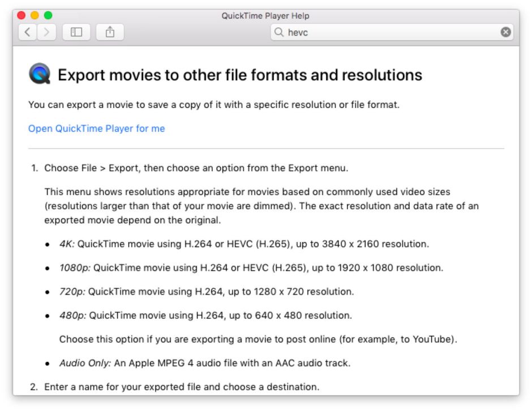Viewport: 532px width, 411px height.
Task: Click the "QuickTime Player Help" window title
Action: (265, 16)
